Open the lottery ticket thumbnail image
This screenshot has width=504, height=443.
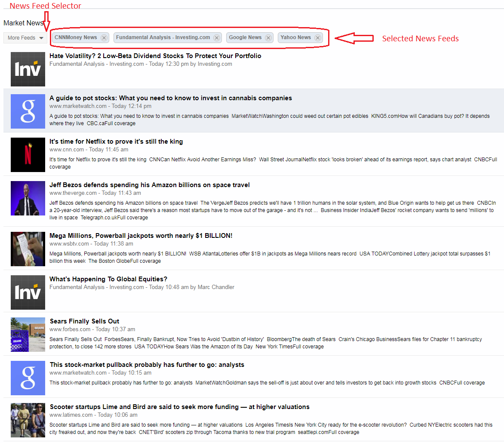pyautogui.click(x=28, y=249)
